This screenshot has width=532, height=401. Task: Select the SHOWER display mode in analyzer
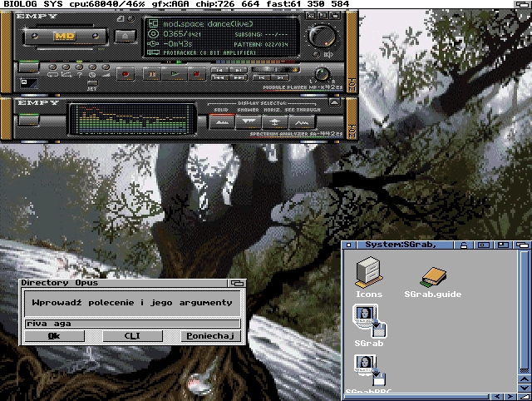click(249, 122)
